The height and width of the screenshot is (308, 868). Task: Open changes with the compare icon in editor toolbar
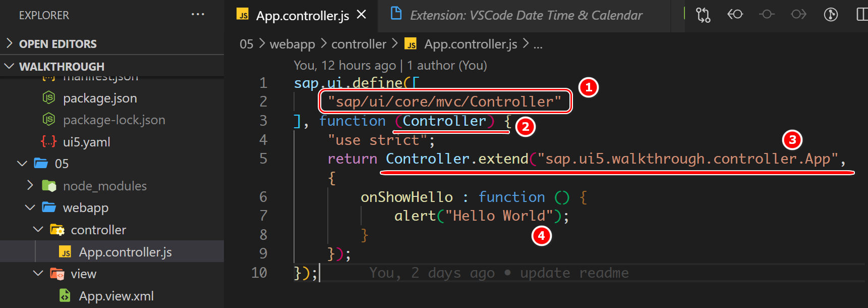point(703,15)
